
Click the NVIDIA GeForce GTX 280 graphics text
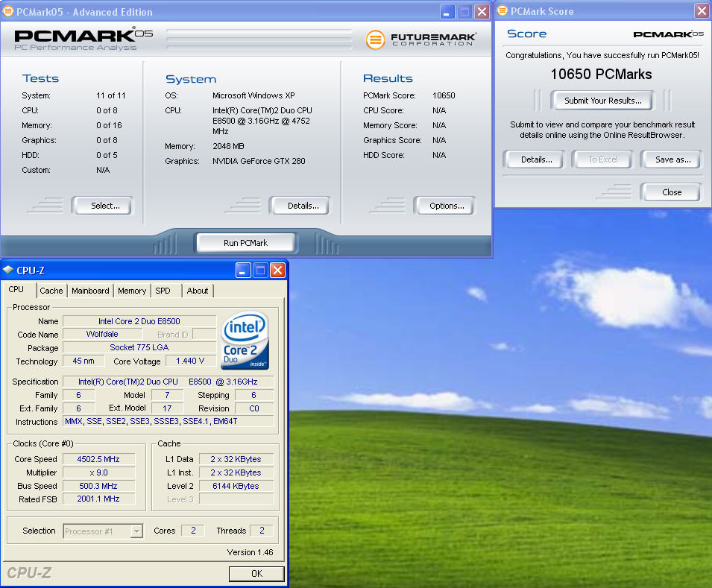259,161
